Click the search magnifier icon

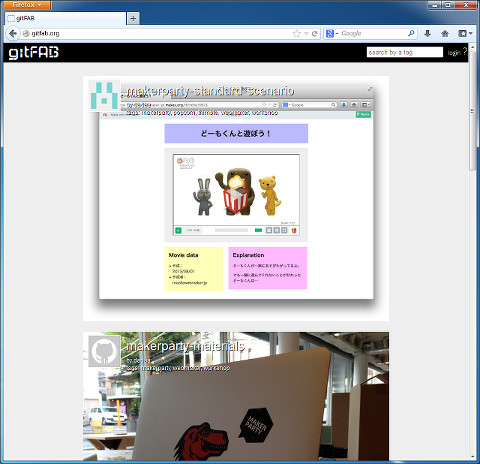(x=411, y=33)
